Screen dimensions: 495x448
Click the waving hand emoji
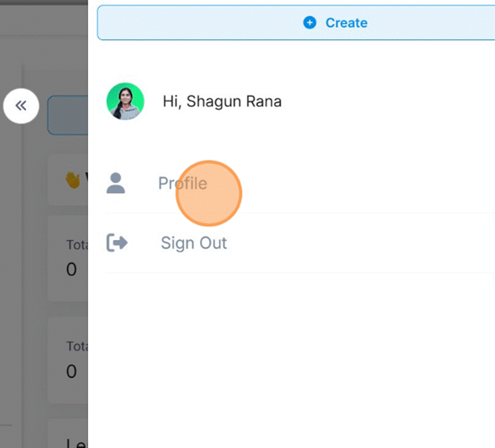(73, 180)
